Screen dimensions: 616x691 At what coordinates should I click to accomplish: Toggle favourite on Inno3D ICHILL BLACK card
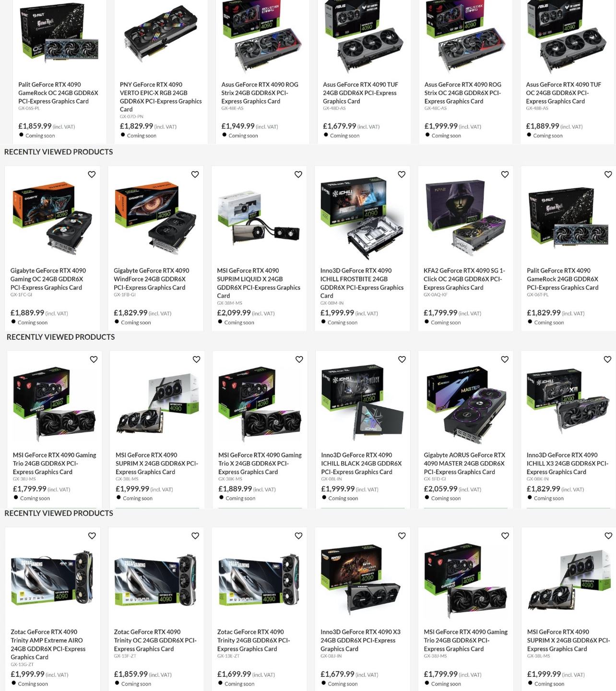tap(402, 359)
